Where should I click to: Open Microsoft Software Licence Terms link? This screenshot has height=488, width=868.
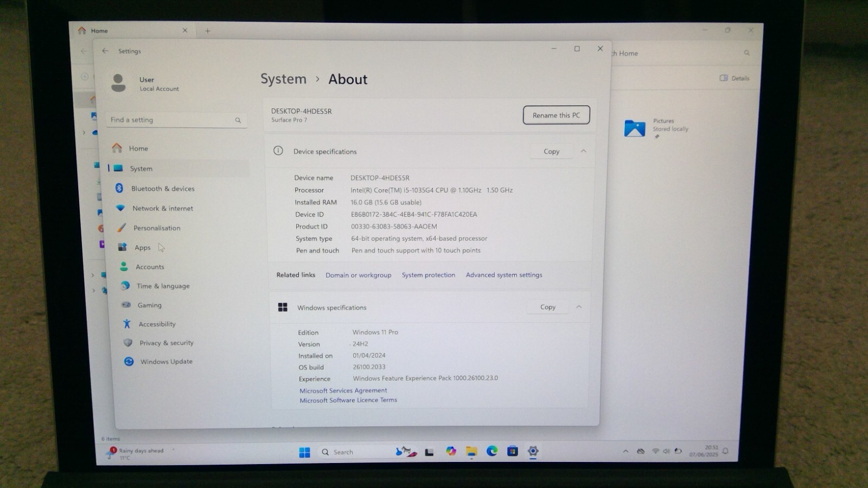pos(348,400)
